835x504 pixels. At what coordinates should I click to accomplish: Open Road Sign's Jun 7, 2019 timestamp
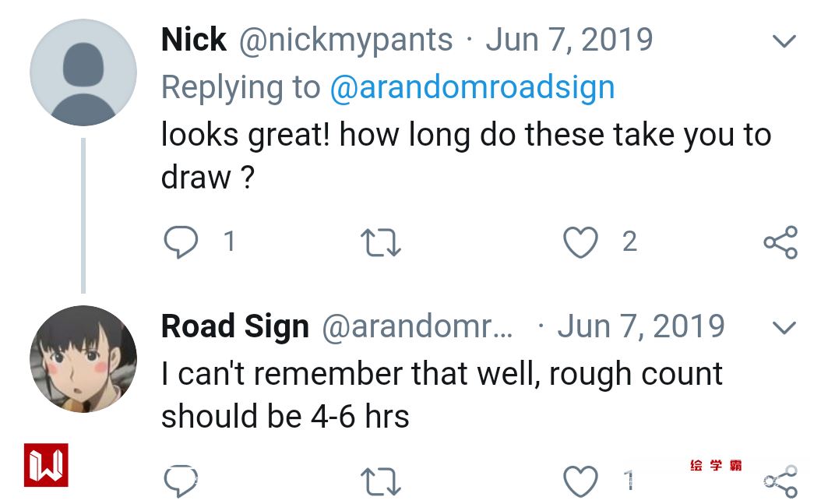click(640, 326)
